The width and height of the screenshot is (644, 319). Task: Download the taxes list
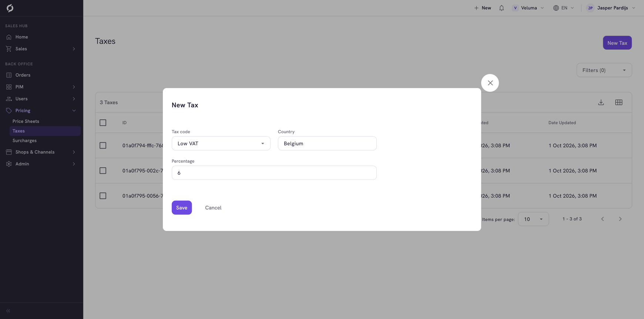[601, 102]
